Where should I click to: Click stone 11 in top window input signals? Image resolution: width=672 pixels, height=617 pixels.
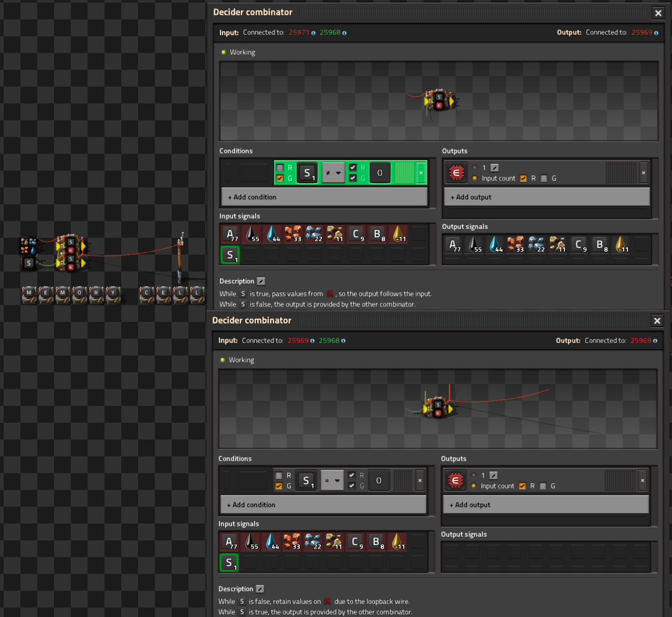(335, 234)
